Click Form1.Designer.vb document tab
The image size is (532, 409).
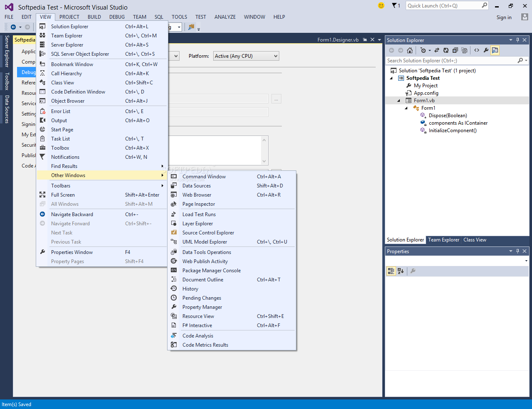click(338, 40)
